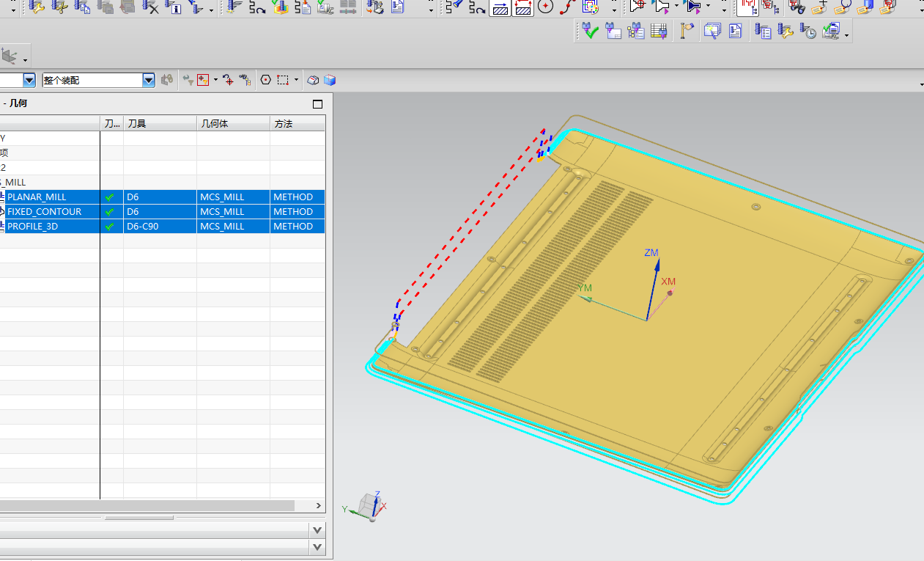This screenshot has width=924, height=561.
Task: Click the 方法 column header
Action: coord(297,124)
